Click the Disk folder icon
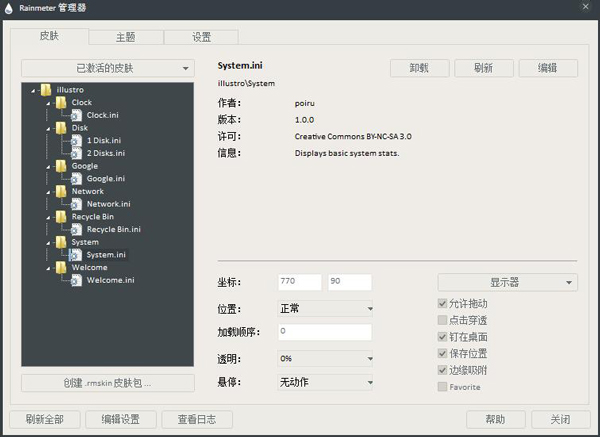This screenshot has width=600, height=437. (61, 128)
